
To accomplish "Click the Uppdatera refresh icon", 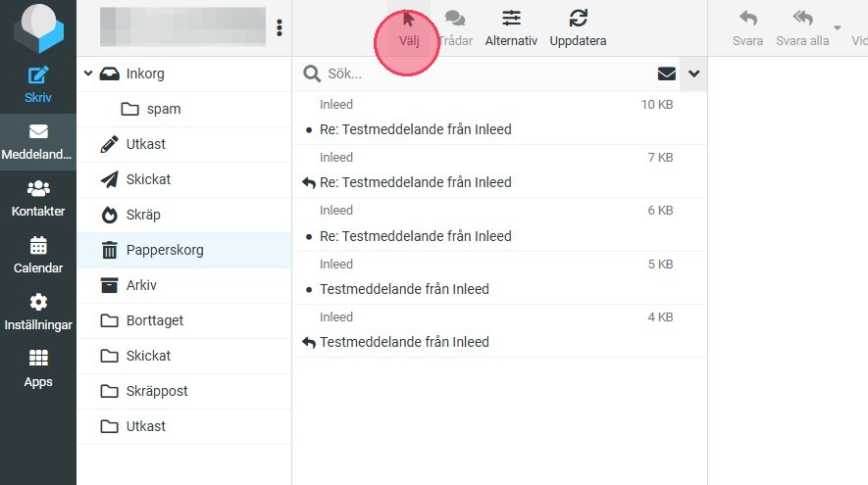I will 578,27.
